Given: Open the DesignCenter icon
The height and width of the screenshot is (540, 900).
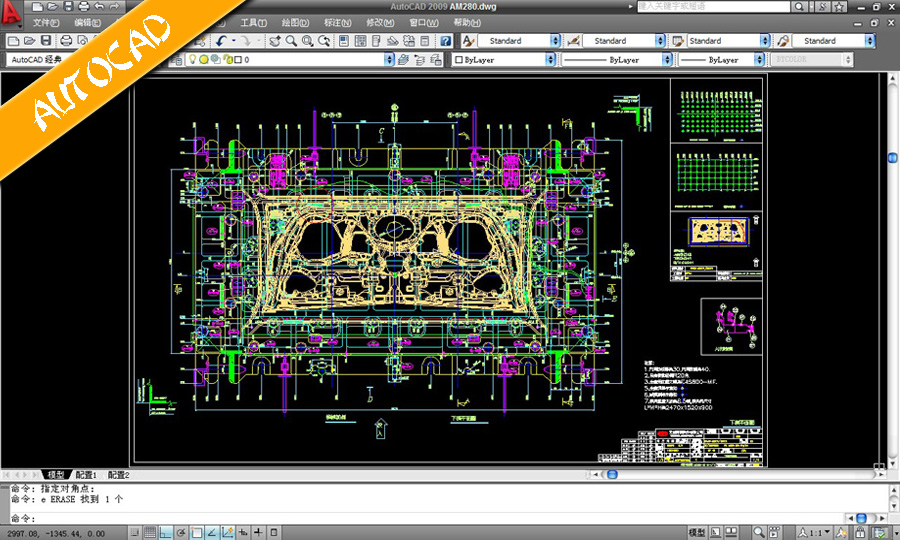Looking at the screenshot, I should (x=360, y=41).
